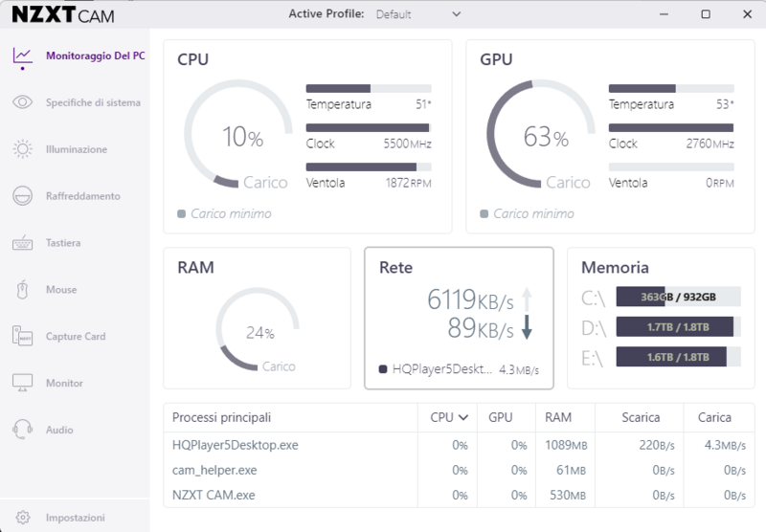Open Specifiche di sistema eye icon

pyautogui.click(x=22, y=102)
